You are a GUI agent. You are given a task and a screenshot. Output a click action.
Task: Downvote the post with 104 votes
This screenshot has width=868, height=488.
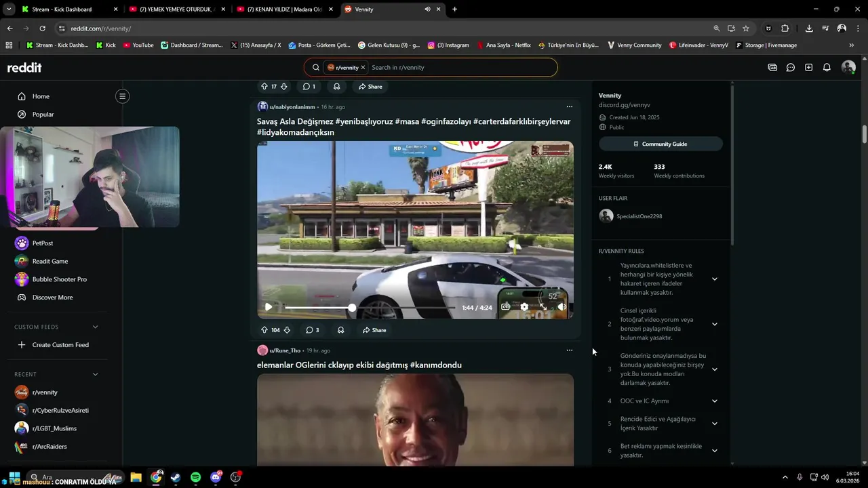[287, 330]
